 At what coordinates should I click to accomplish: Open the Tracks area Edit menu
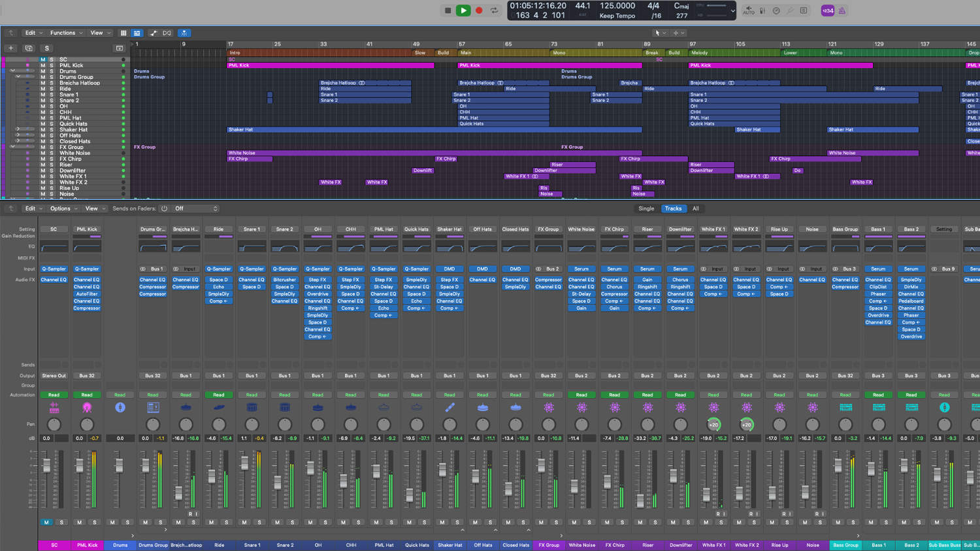coord(33,33)
